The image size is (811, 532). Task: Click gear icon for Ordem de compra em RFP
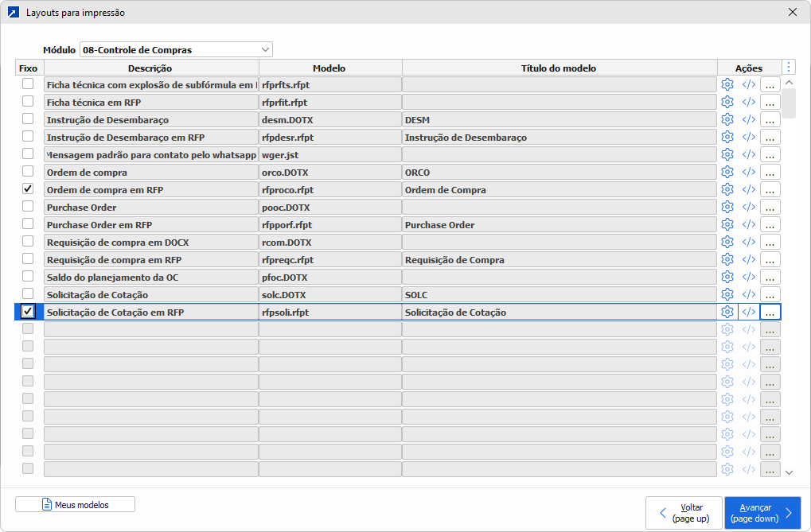[727, 189]
